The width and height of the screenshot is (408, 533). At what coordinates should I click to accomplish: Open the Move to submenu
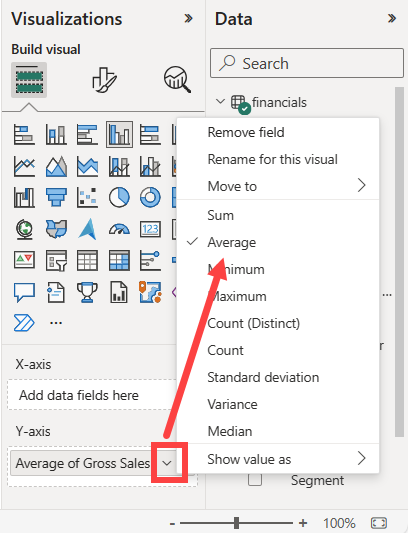(x=278, y=186)
